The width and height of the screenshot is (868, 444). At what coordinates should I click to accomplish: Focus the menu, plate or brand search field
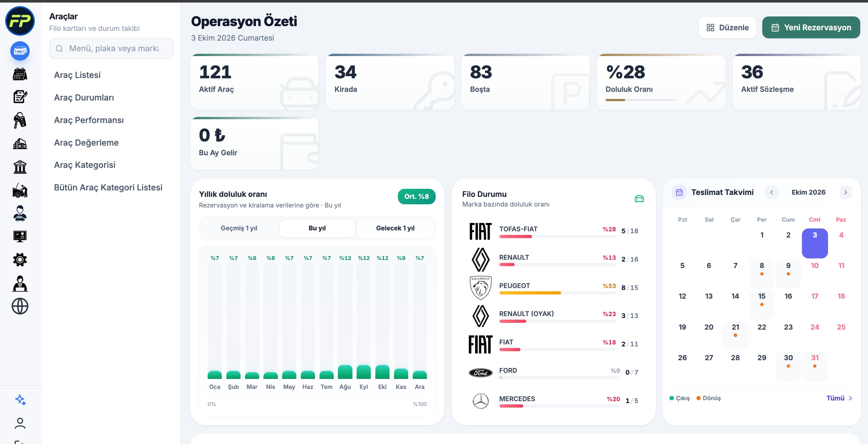tap(111, 48)
